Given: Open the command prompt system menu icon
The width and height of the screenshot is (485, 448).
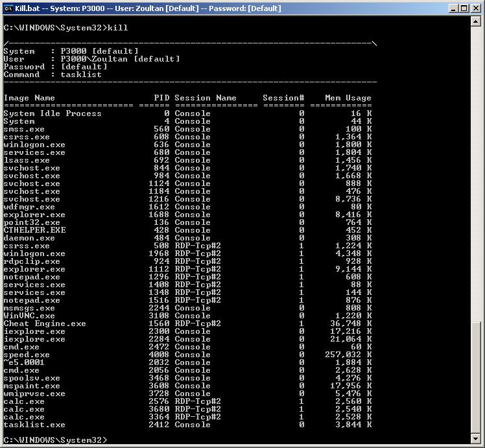Looking at the screenshot, I should click(8, 8).
